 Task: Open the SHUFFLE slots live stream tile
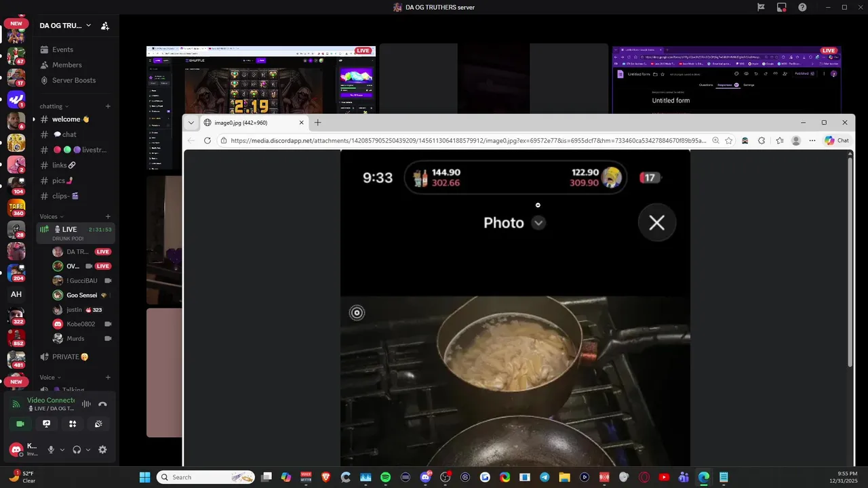tap(261, 80)
